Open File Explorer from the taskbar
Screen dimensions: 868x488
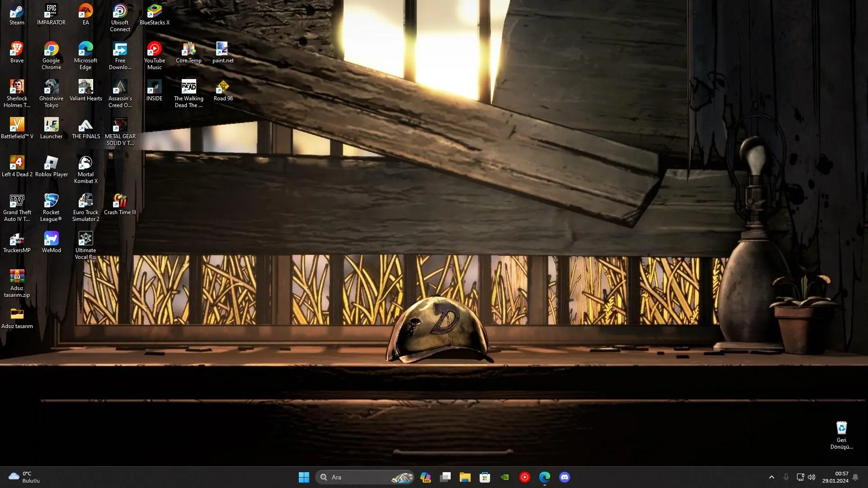pyautogui.click(x=465, y=477)
